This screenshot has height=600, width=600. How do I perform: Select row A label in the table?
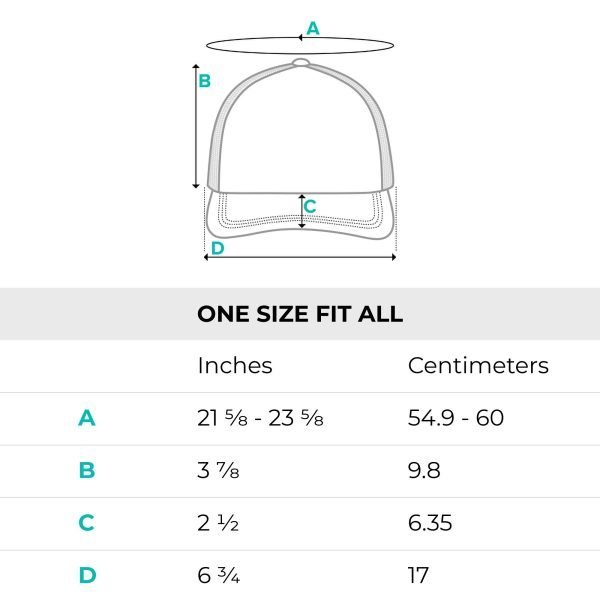tap(87, 418)
